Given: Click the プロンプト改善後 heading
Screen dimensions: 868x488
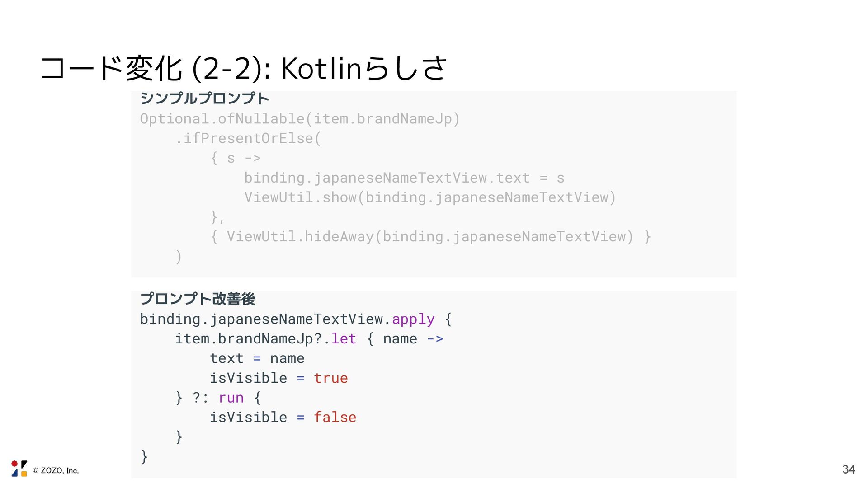Looking at the screenshot, I should [x=198, y=299].
